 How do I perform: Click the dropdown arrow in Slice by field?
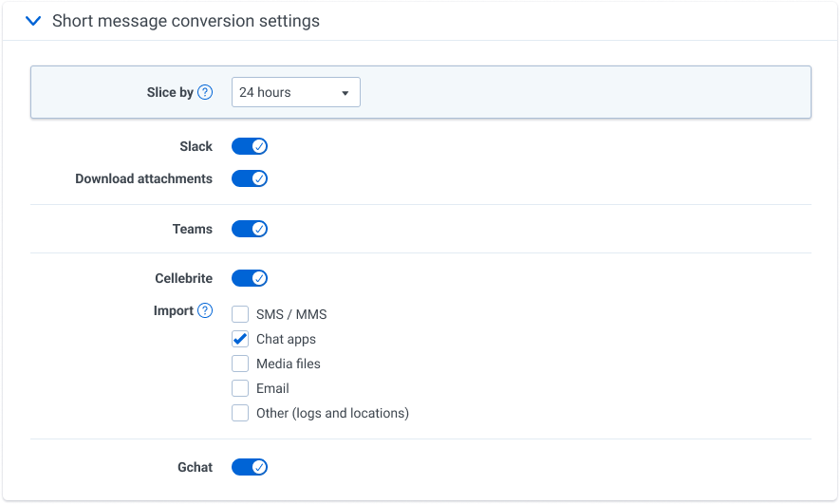pos(345,93)
